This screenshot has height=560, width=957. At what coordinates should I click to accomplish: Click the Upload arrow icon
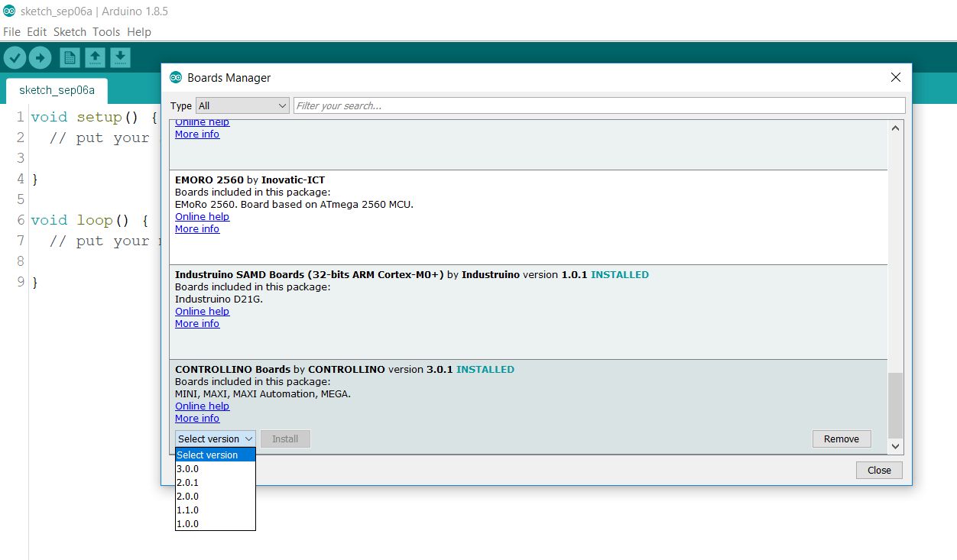39,57
